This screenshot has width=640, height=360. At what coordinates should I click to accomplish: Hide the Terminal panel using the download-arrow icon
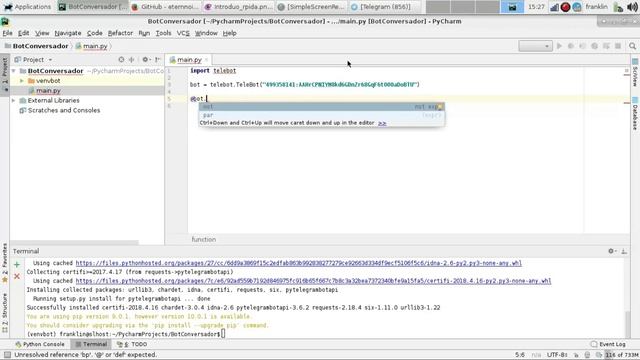tap(624, 251)
